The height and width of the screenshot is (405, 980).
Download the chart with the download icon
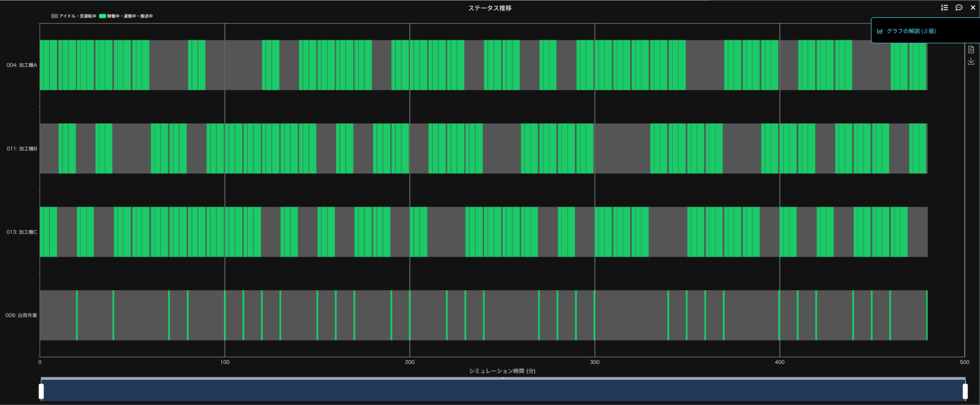click(x=971, y=61)
